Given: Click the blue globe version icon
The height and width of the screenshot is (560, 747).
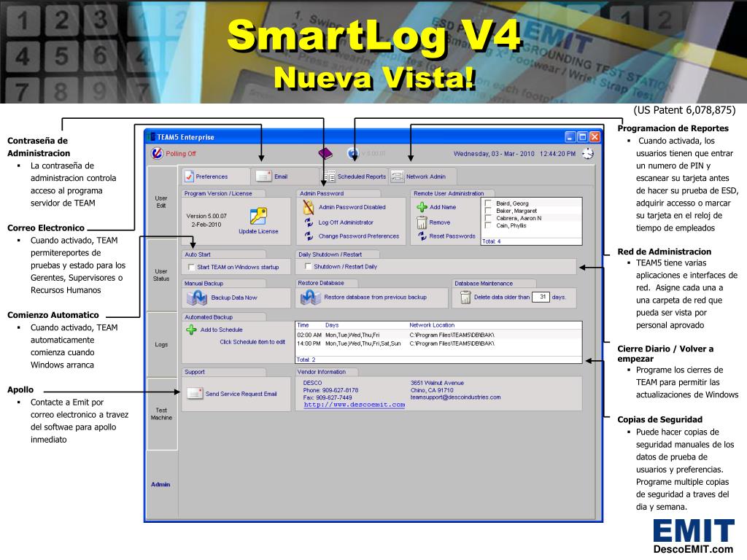Looking at the screenshot, I should coord(353,153).
